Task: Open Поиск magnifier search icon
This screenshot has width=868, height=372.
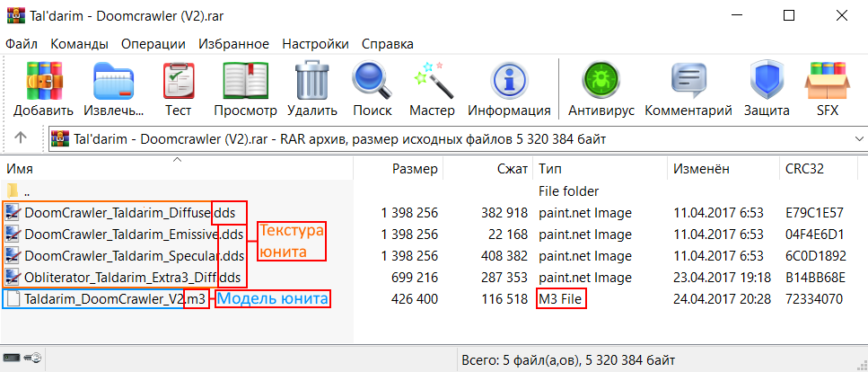Action: click(372, 81)
